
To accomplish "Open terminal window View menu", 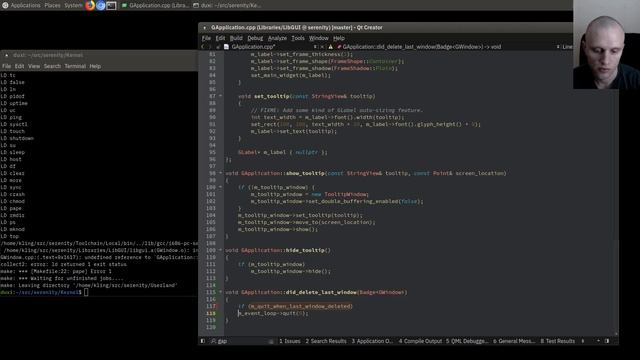I will (x=34, y=66).
